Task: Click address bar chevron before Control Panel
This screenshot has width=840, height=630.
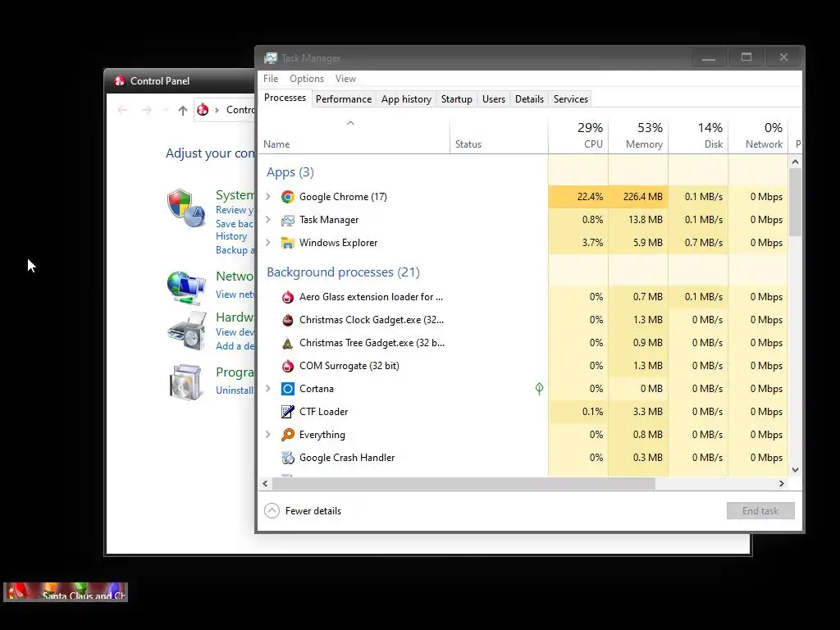Action: coord(217,110)
